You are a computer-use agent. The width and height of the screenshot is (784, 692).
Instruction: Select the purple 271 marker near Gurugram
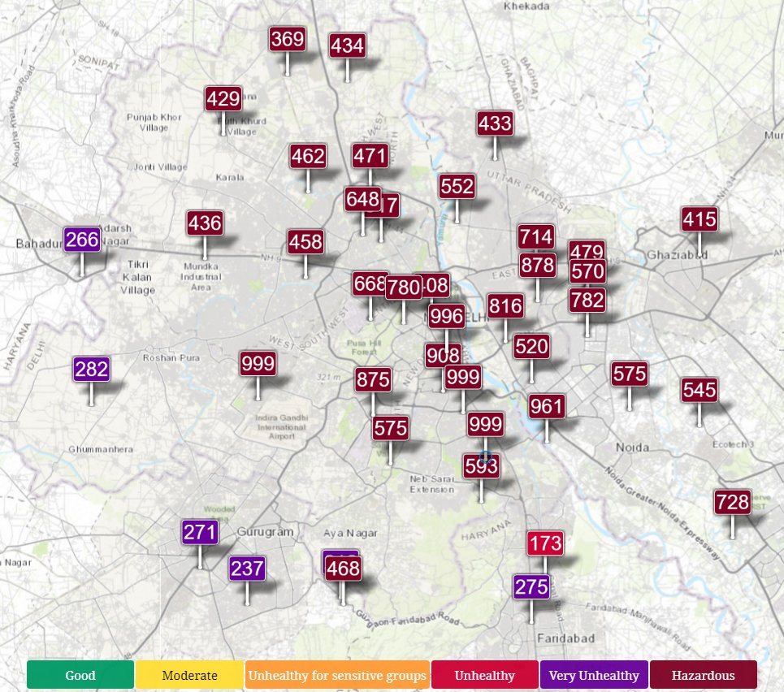(x=200, y=533)
